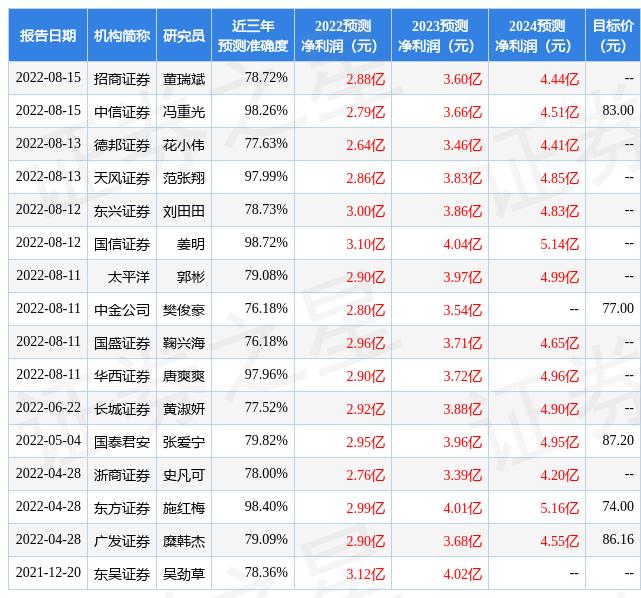Click researcher name 吴劲草

click(x=184, y=574)
